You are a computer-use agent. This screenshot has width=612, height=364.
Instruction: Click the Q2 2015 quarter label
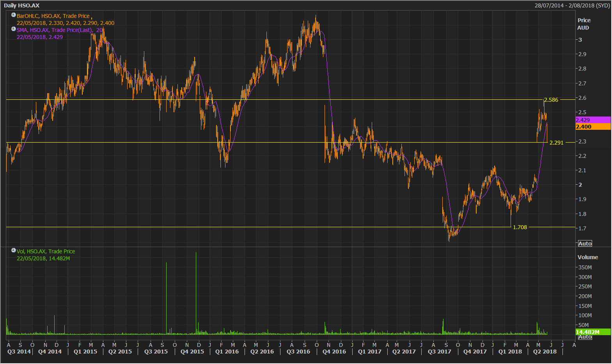120,352
